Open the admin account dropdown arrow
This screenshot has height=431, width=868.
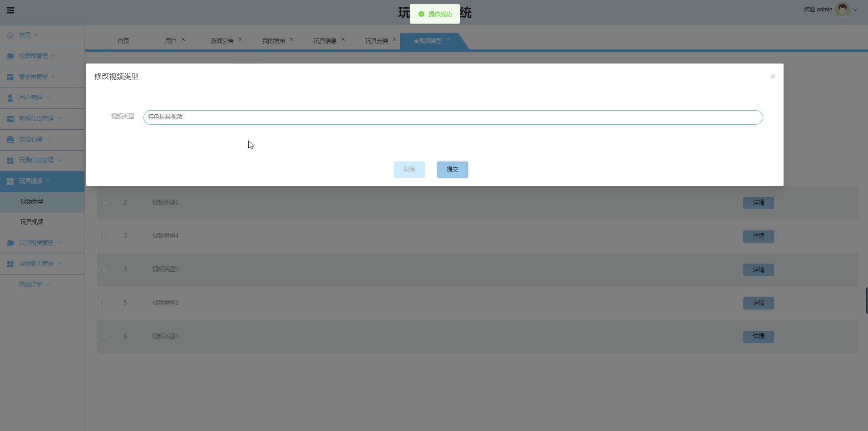point(856,10)
